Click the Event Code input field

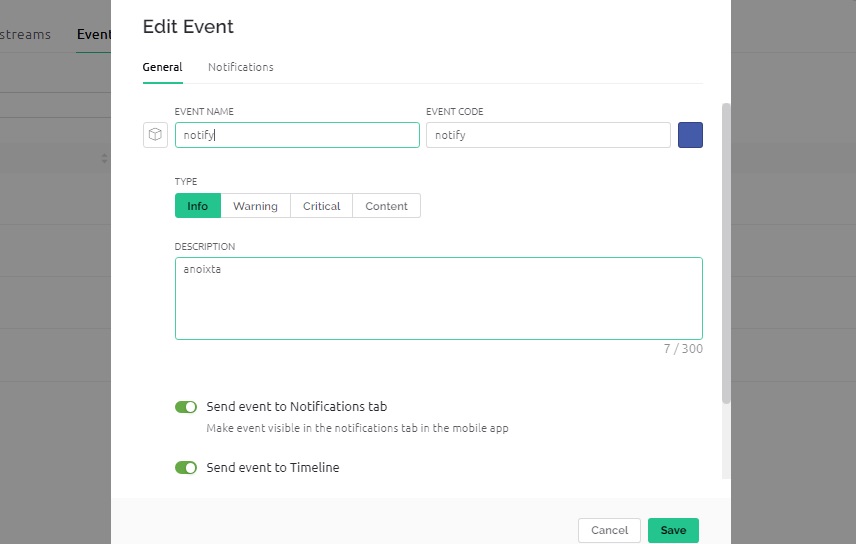click(x=548, y=135)
